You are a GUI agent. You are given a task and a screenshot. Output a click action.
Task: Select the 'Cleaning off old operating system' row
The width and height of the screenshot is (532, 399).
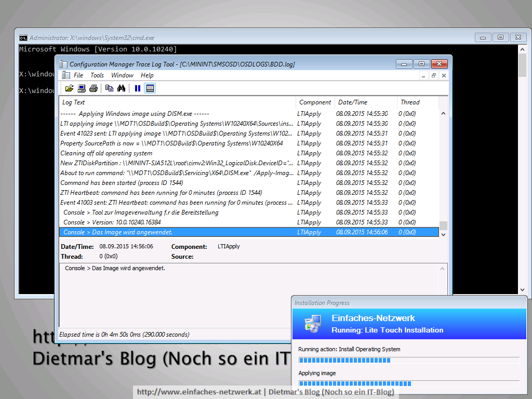click(x=249, y=153)
